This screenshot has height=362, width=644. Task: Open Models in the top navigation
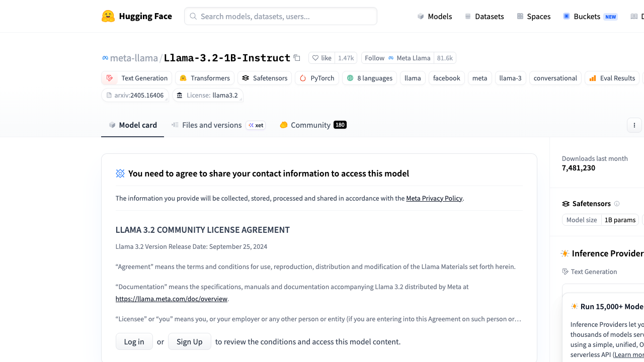click(435, 16)
